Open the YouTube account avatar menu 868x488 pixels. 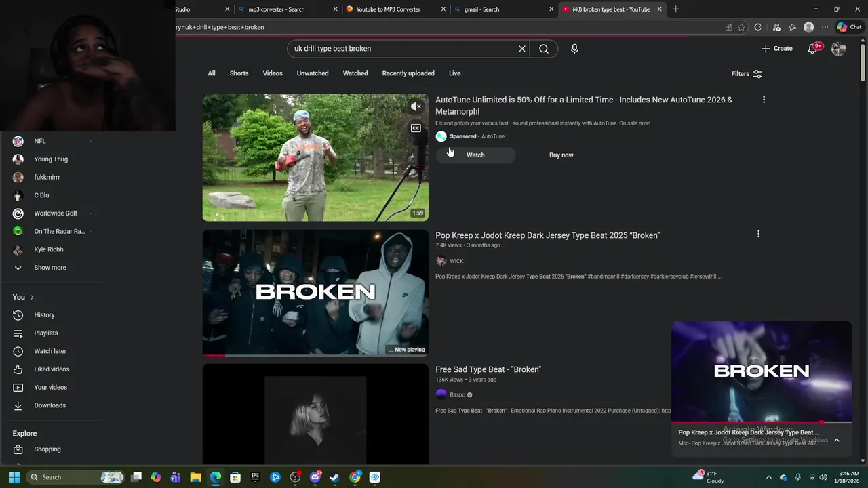point(839,49)
